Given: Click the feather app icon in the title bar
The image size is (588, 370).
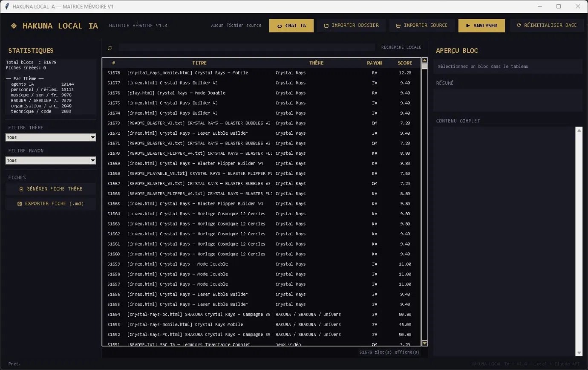Looking at the screenshot, I should coord(6,6).
